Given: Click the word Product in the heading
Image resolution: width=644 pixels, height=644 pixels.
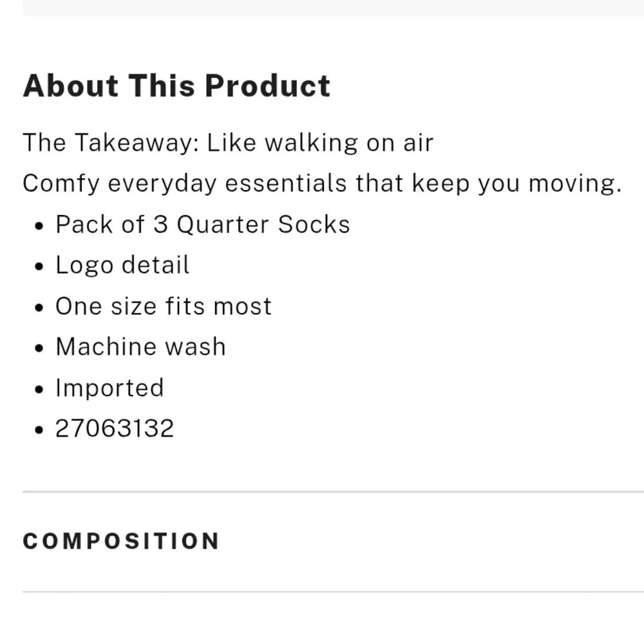Looking at the screenshot, I should 268,86.
